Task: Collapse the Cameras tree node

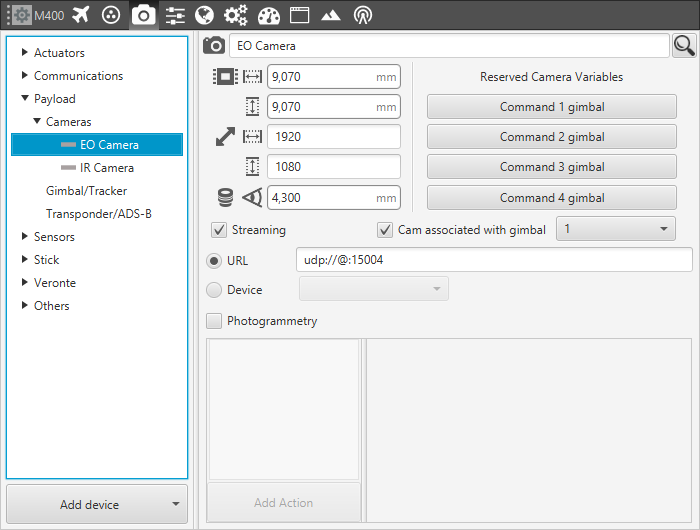Action: (x=37, y=121)
